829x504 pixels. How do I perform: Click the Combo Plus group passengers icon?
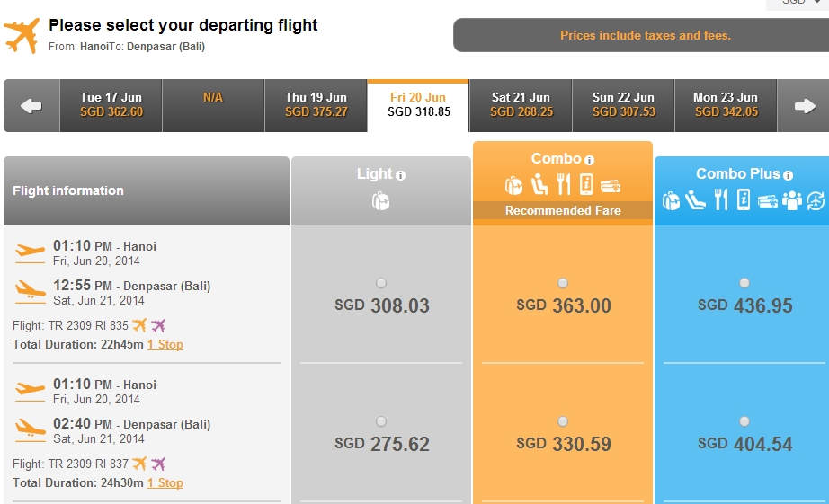pyautogui.click(x=791, y=200)
